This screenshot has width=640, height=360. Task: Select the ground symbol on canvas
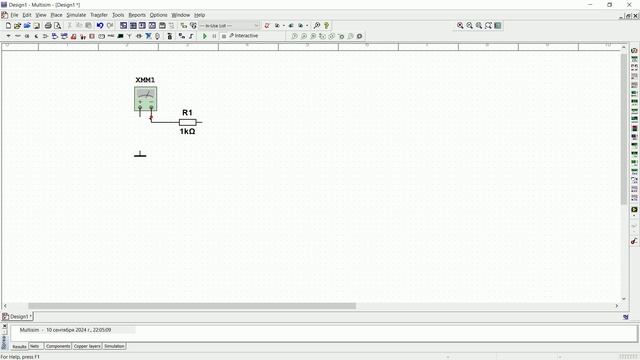pyautogui.click(x=140, y=154)
